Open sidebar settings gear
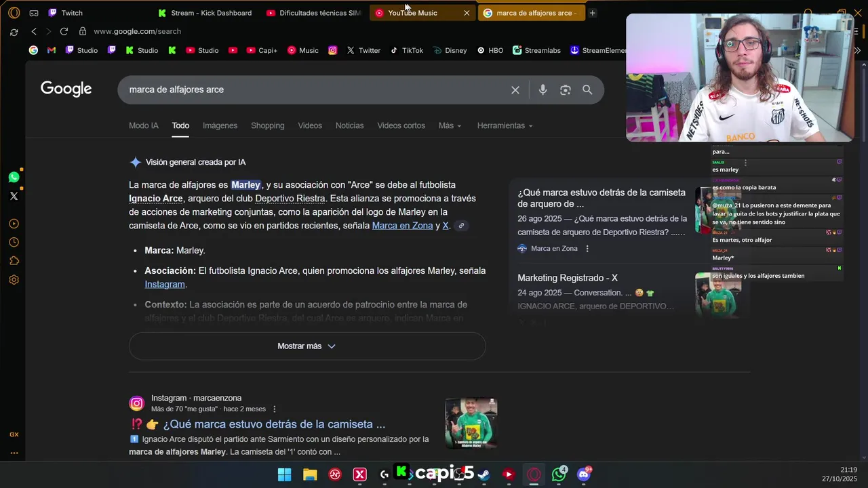Screen dimensions: 868x488 pos(14,280)
